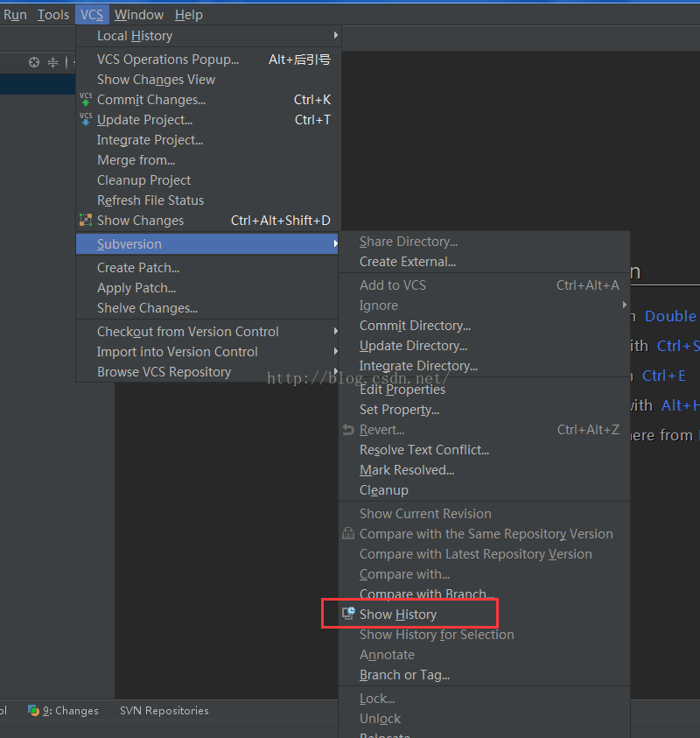
Task: Select Show Changes View entry
Action: coord(207,80)
